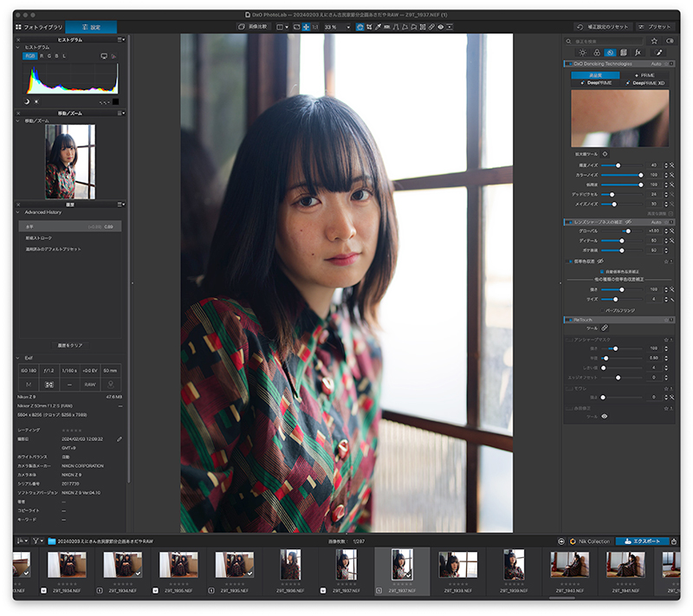Click the favorites star filter icon
This screenshot has width=693, height=616.
coord(654,41)
